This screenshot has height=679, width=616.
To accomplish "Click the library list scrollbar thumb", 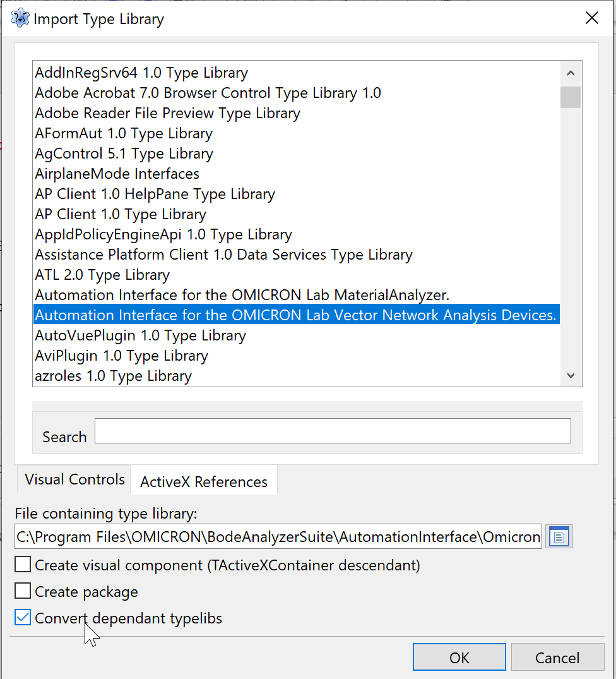I will pyautogui.click(x=571, y=97).
